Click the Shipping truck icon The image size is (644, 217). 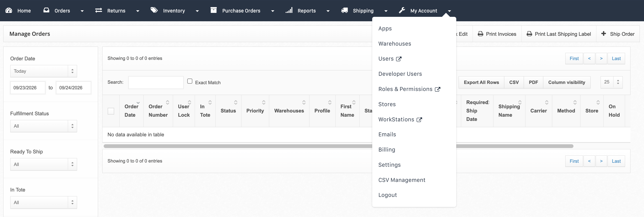pyautogui.click(x=344, y=10)
